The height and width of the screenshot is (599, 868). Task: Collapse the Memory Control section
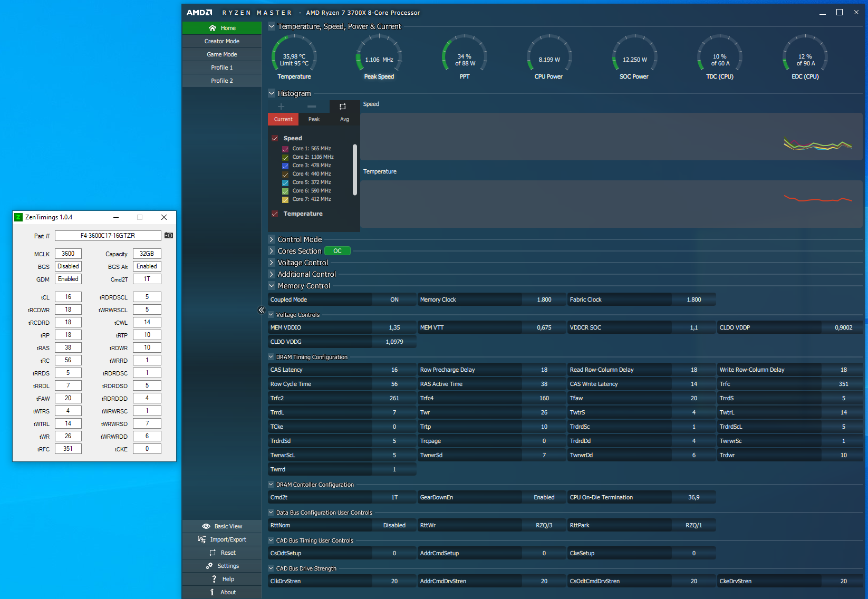coord(272,286)
